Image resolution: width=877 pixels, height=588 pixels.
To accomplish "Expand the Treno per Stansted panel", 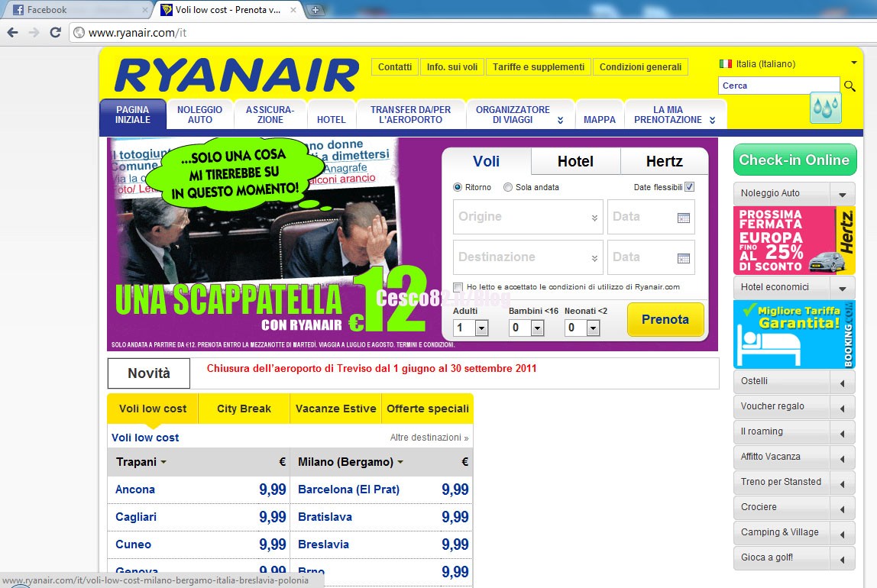I will pyautogui.click(x=843, y=483).
